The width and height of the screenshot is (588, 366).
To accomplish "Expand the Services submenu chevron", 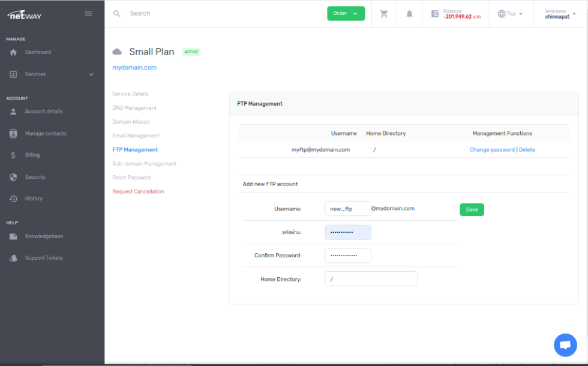I will (x=91, y=74).
